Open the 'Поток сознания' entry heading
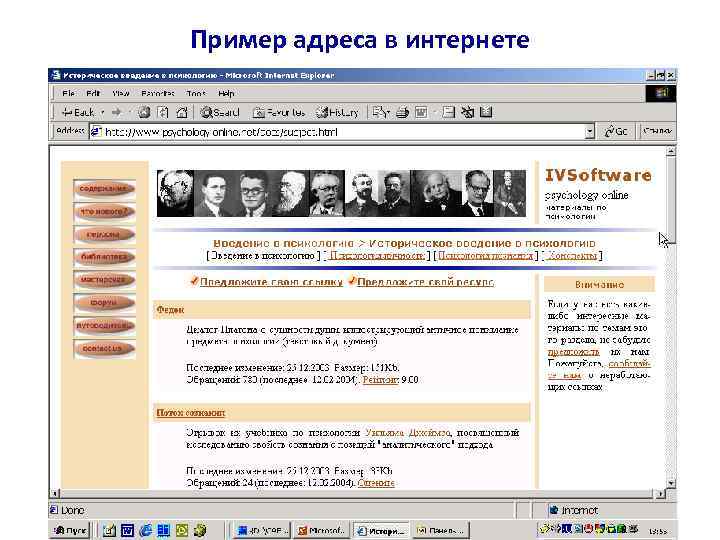 (191, 413)
